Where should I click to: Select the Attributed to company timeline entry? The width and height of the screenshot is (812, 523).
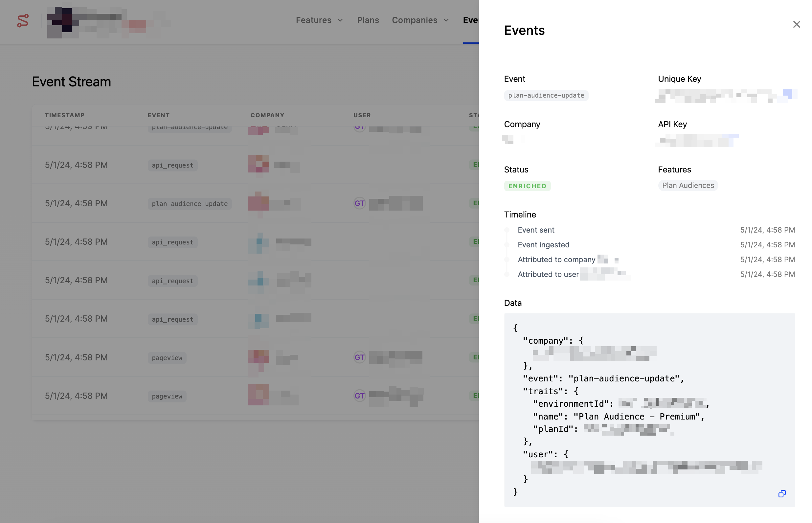[x=557, y=260]
